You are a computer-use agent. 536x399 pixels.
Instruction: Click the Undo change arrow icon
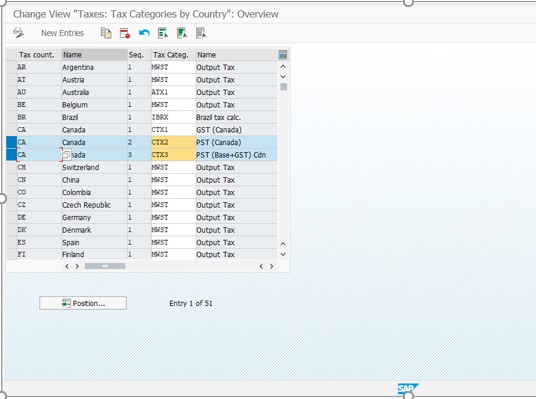[144, 33]
